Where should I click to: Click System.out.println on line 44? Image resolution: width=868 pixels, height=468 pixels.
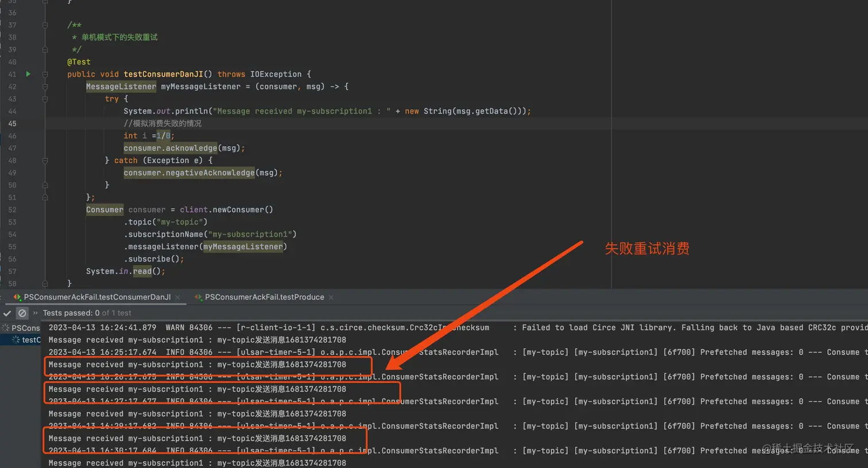[165, 111]
